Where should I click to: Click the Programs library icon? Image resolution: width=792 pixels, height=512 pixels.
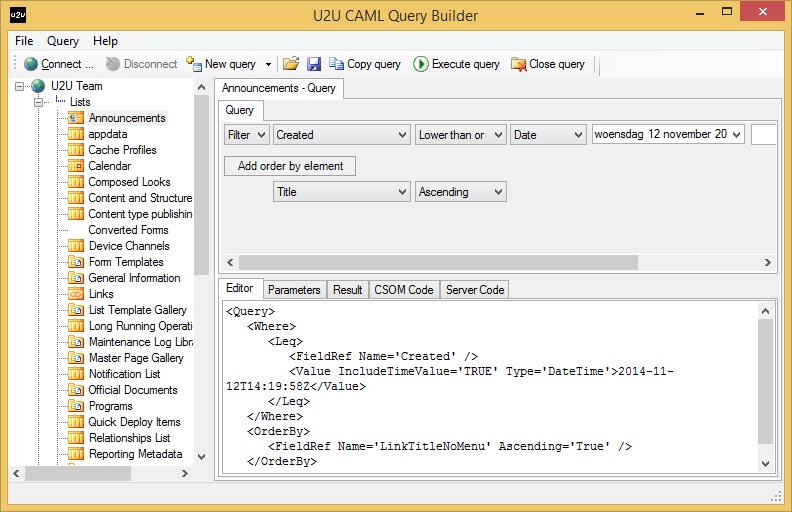(76, 406)
